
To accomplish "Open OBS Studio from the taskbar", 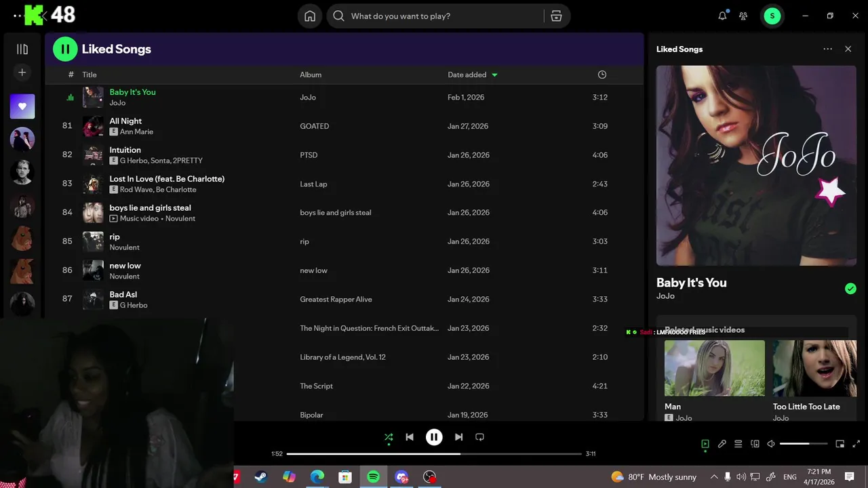I will [430, 477].
